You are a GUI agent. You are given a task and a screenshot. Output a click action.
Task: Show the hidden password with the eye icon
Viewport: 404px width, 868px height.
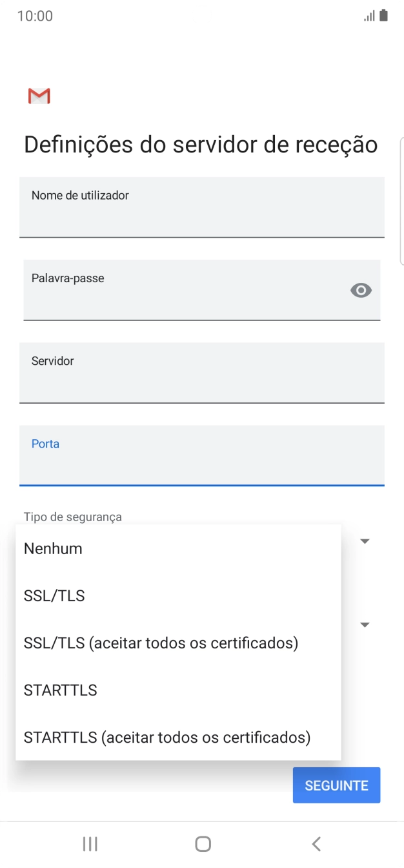pyautogui.click(x=360, y=290)
